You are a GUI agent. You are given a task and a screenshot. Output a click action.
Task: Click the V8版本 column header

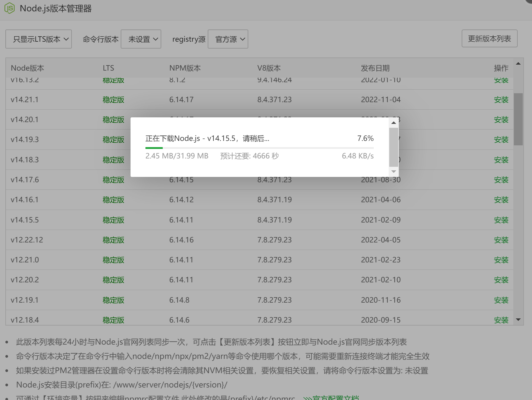pos(269,68)
